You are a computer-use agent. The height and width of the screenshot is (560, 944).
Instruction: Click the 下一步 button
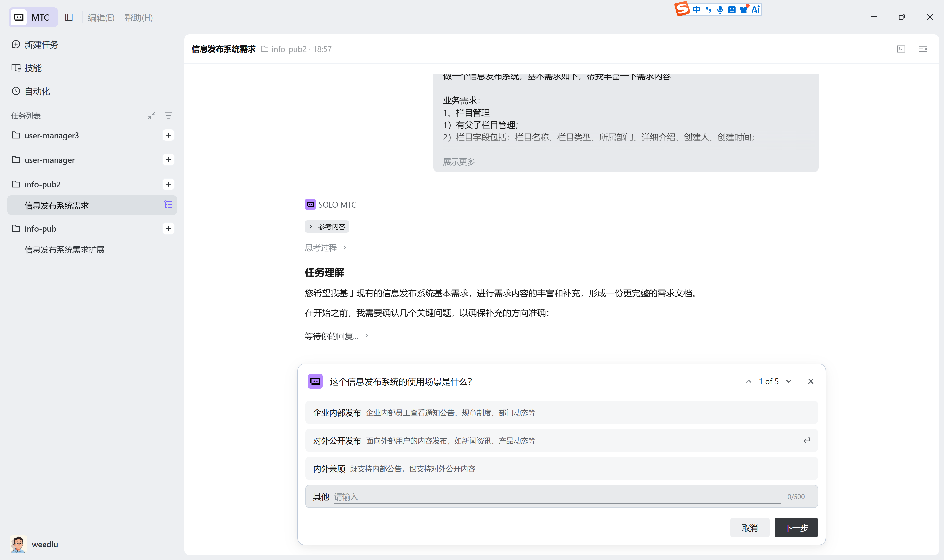796,528
